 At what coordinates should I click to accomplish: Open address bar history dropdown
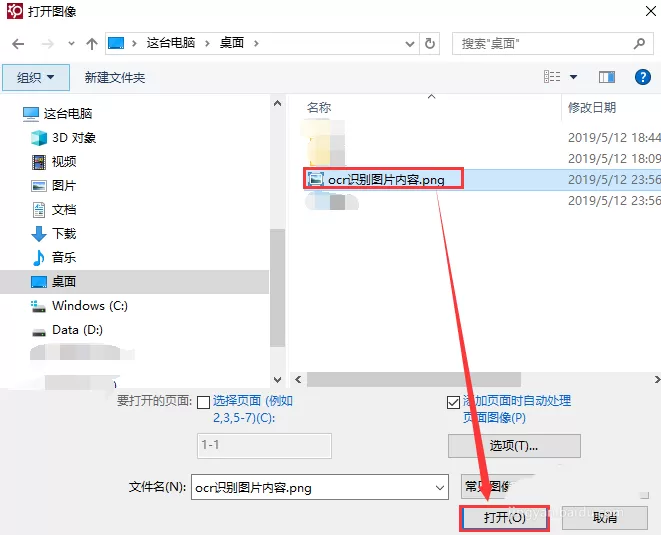pos(409,43)
